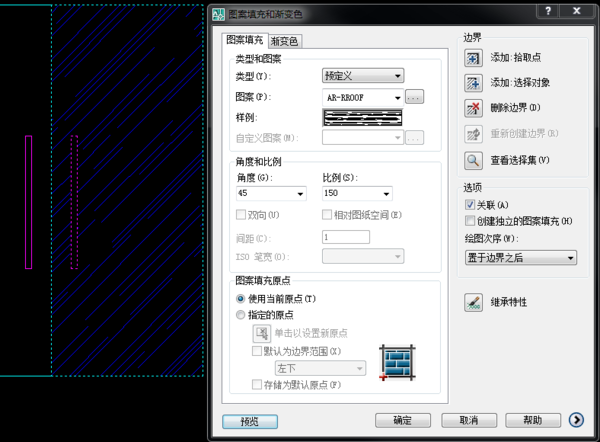Screen dimensions: 600x442
Task: Close the hatch and gradient dialog
Action: coord(577,11)
